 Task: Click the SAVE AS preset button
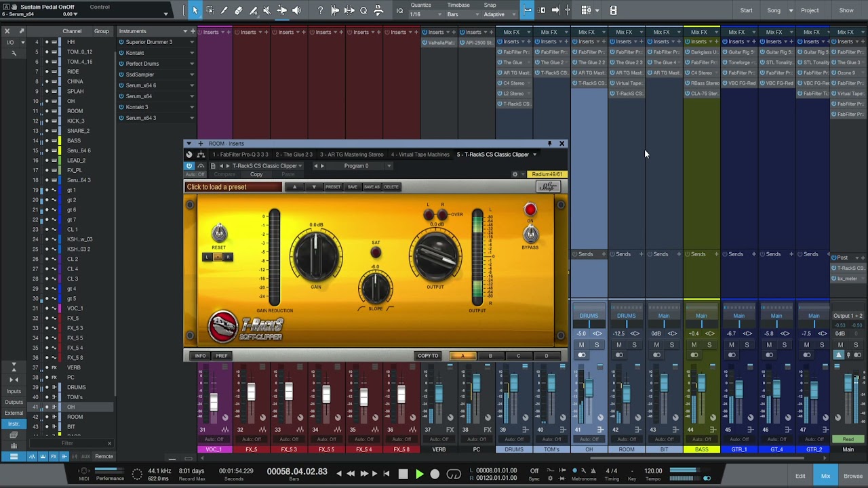(x=372, y=187)
